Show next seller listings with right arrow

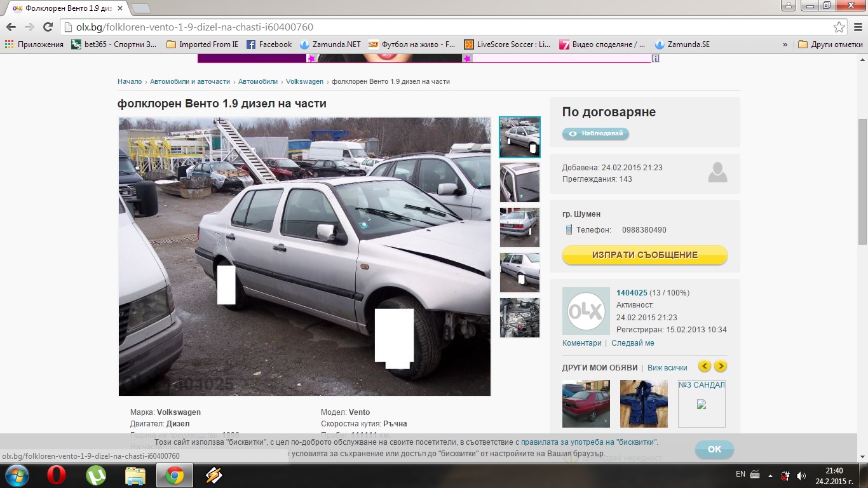(720, 366)
